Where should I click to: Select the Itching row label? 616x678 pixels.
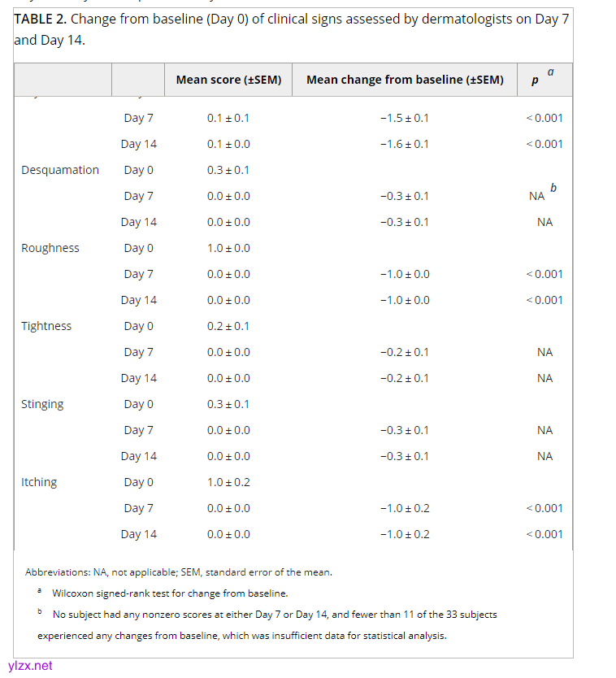(x=39, y=482)
